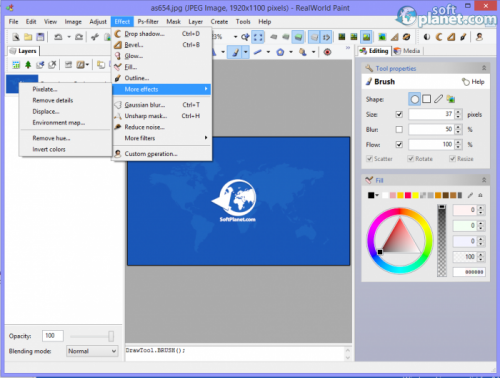Image resolution: width=500 pixels, height=378 pixels.
Task: Open the More filters submenu
Action: (x=162, y=138)
